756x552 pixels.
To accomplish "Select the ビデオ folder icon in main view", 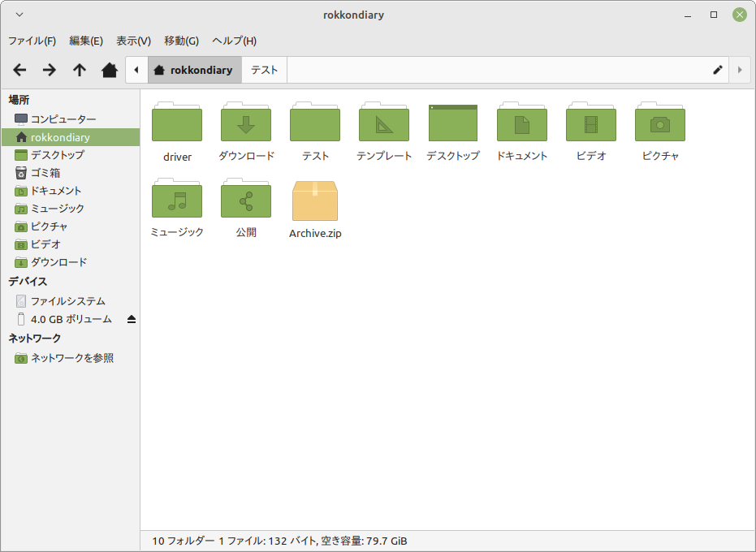I will click(591, 122).
